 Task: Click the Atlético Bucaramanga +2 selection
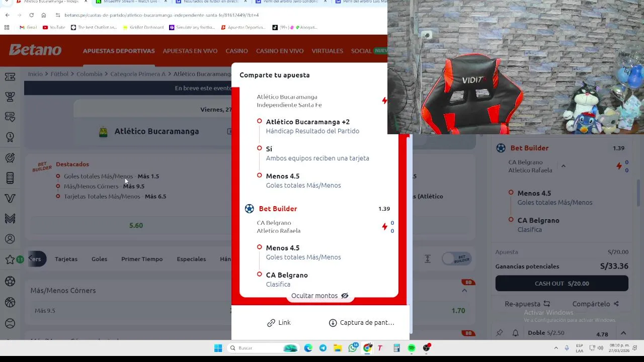tap(307, 122)
